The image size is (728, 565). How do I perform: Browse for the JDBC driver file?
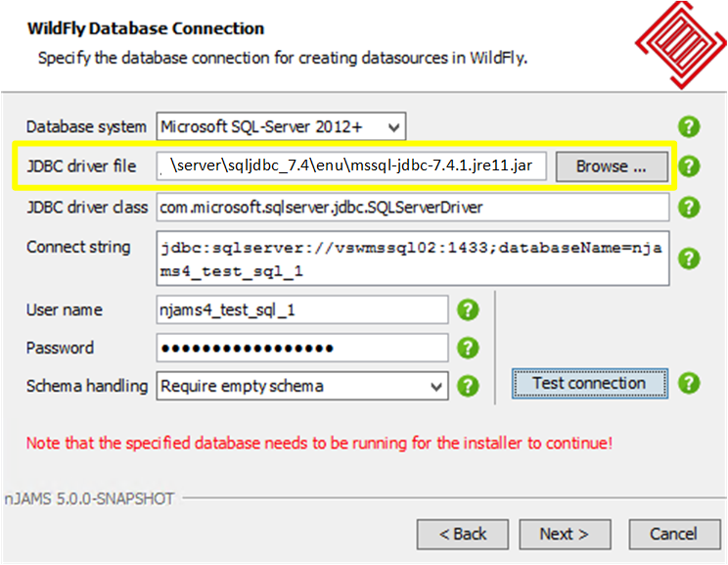pos(612,166)
